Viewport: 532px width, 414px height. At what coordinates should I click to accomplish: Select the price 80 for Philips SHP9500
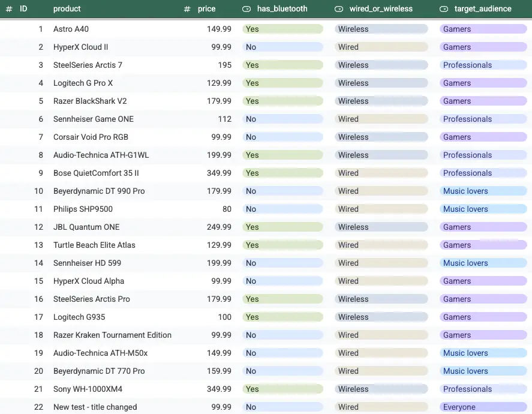(227, 209)
